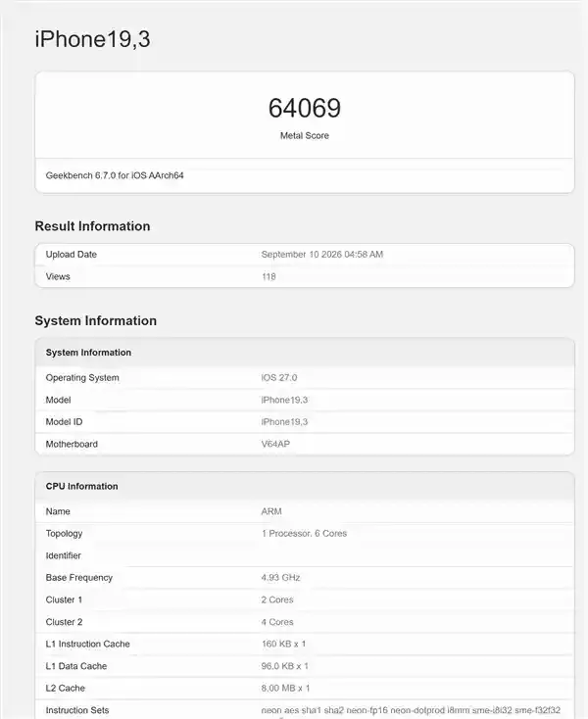This screenshot has width=588, height=719.
Task: Click the CPU Information table header
Action: pos(81,487)
